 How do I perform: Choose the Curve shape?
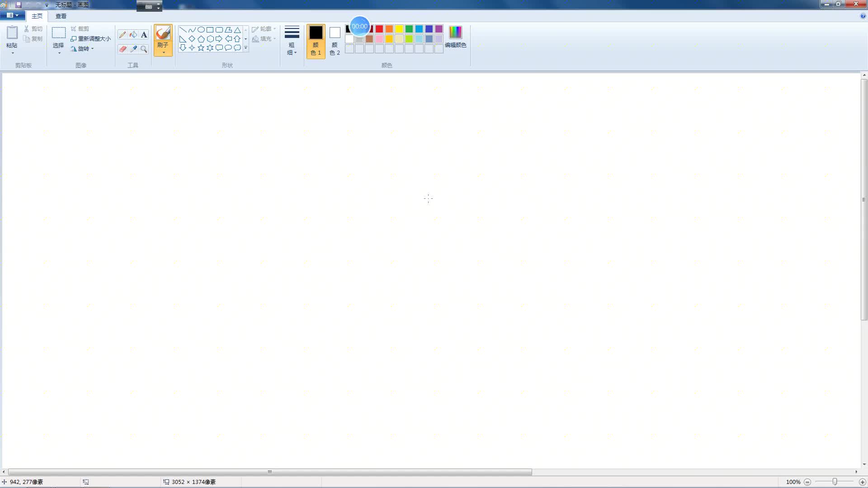192,30
